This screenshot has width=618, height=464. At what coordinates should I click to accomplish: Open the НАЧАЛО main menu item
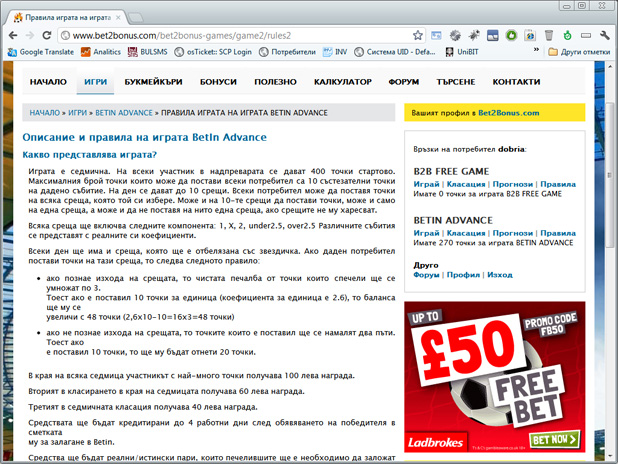(48, 82)
